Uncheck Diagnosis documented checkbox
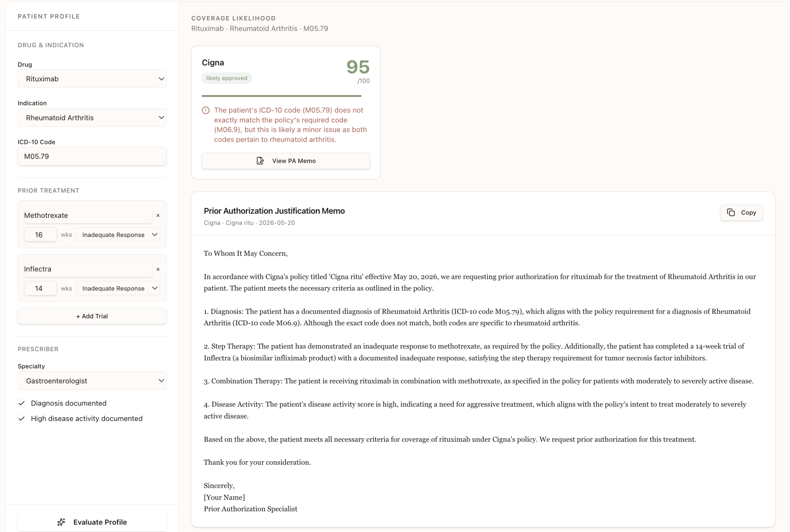 tap(22, 403)
